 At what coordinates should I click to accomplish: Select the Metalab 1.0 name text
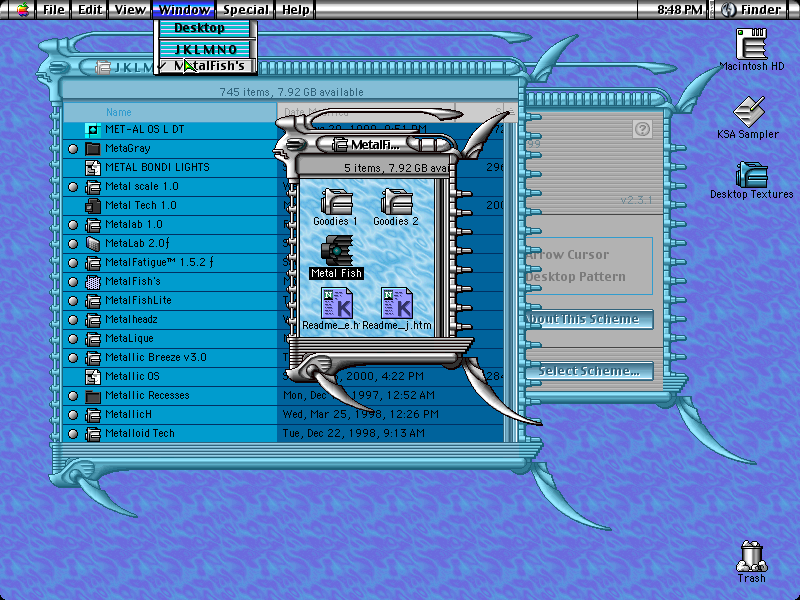pos(134,224)
